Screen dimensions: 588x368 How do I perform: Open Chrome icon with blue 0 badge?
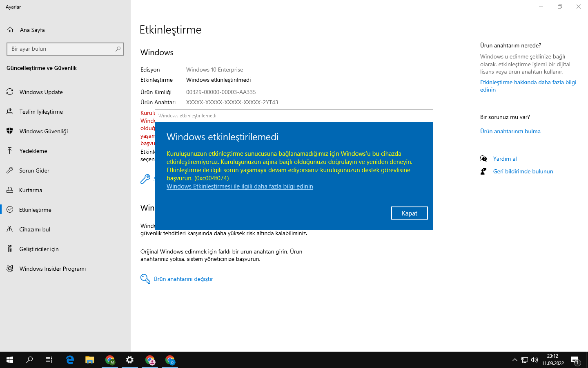point(170,360)
